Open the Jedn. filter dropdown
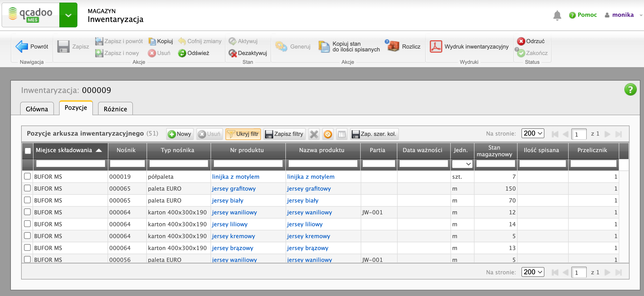The height and width of the screenshot is (296, 644). pyautogui.click(x=462, y=164)
